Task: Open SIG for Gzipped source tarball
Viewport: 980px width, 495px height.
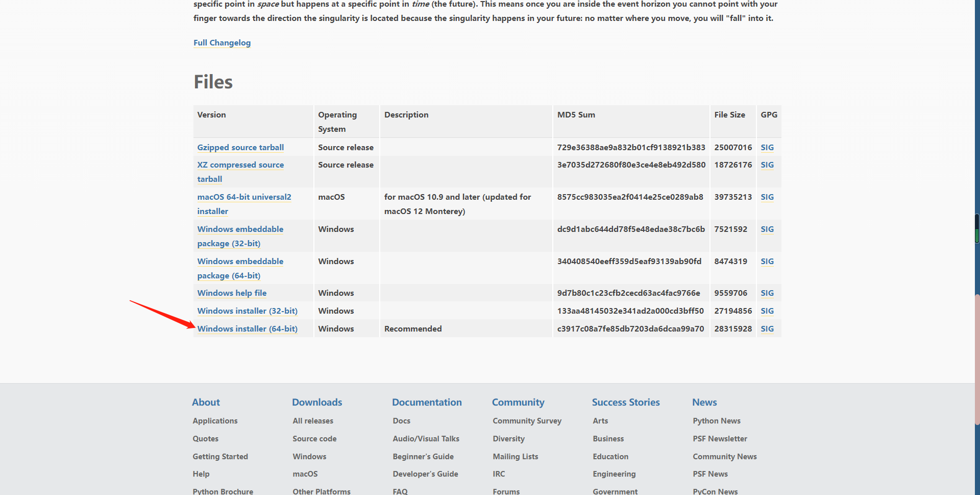Action: [767, 148]
